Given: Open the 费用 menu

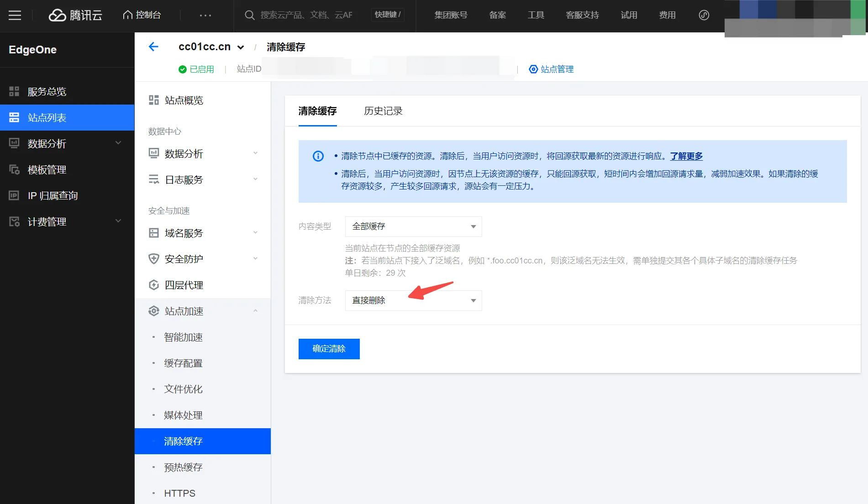Looking at the screenshot, I should pos(667,15).
